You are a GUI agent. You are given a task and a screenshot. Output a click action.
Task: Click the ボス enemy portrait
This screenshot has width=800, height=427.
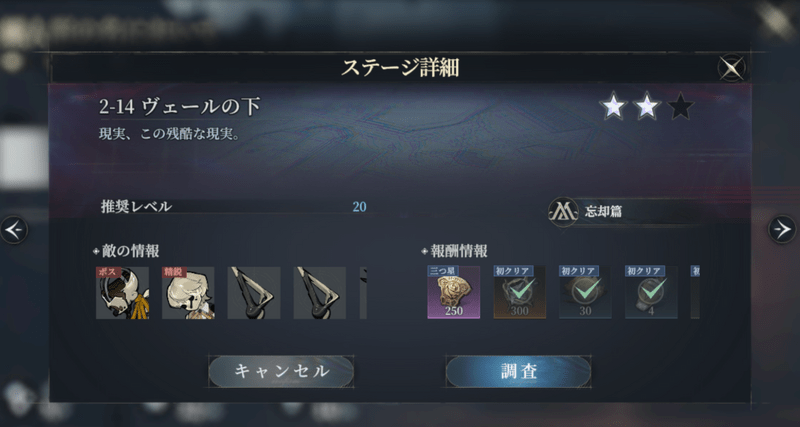pyautogui.click(x=122, y=293)
